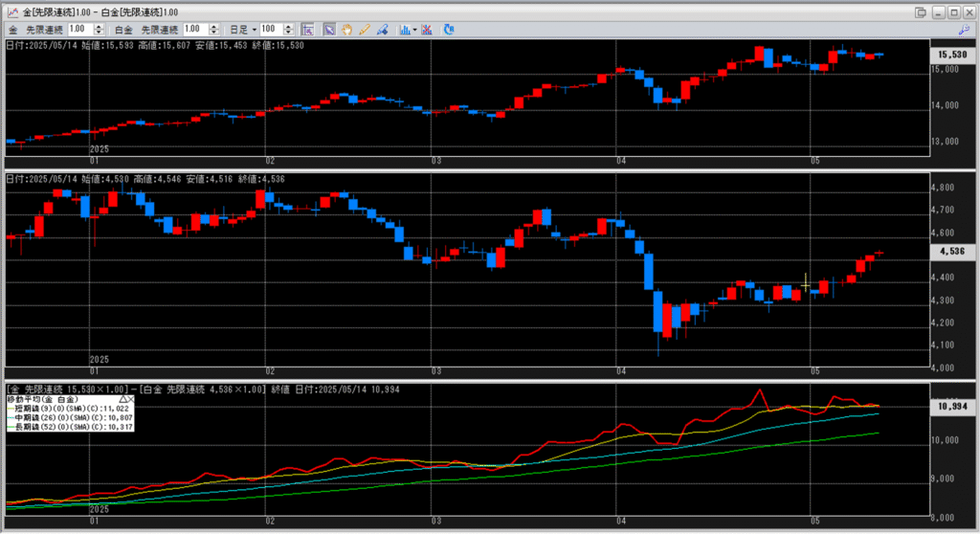This screenshot has height=534, width=980.
Task: Click the 先限連続 label next to 金
Action: [x=44, y=30]
